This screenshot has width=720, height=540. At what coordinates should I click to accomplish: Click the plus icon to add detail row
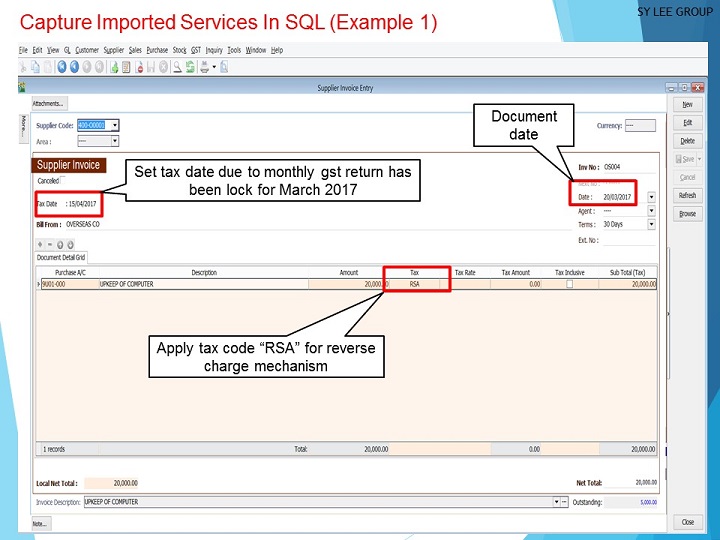[x=40, y=244]
